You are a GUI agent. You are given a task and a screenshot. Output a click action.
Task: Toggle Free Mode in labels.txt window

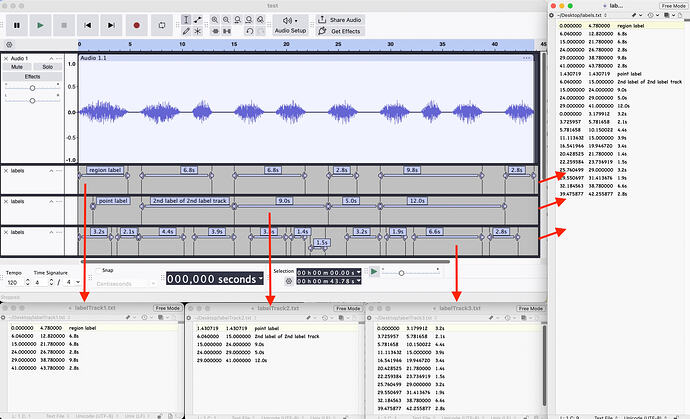(673, 6)
